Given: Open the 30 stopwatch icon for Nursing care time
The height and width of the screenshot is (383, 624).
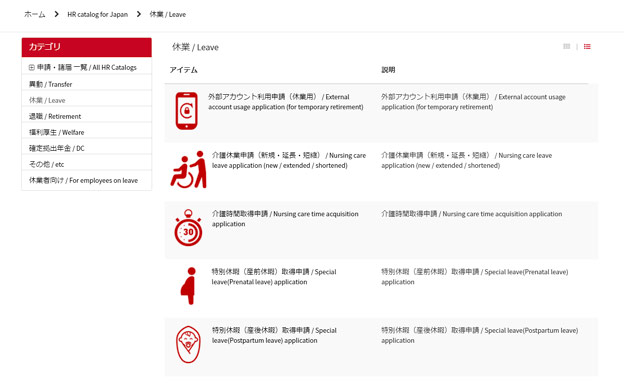Looking at the screenshot, I should point(188,228).
